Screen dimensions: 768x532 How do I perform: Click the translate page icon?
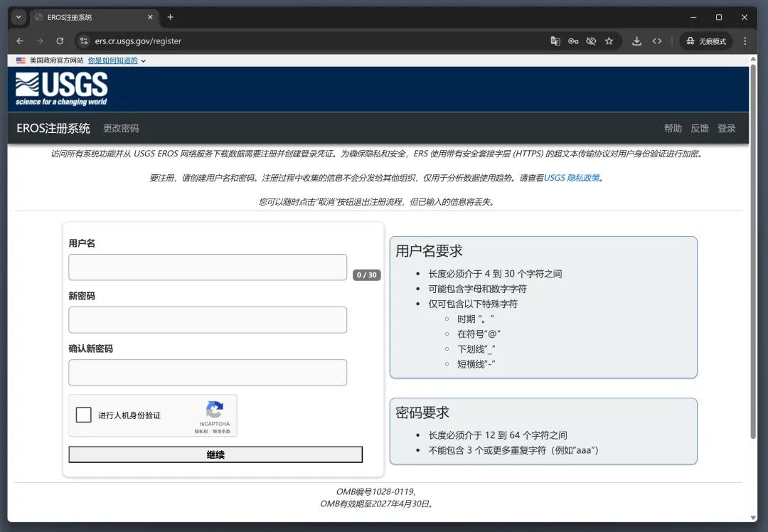point(555,41)
